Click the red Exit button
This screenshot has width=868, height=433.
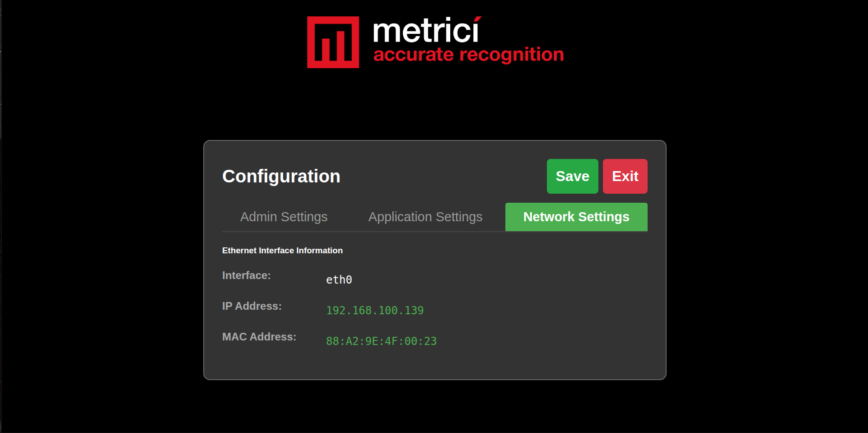[625, 176]
